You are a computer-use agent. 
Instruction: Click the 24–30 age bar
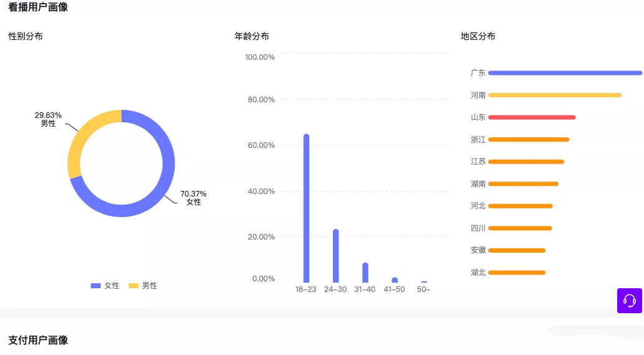click(x=335, y=256)
